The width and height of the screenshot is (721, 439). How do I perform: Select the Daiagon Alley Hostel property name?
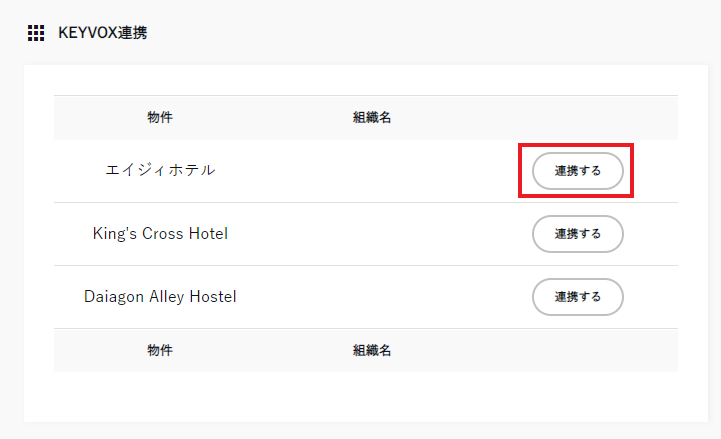pos(160,297)
